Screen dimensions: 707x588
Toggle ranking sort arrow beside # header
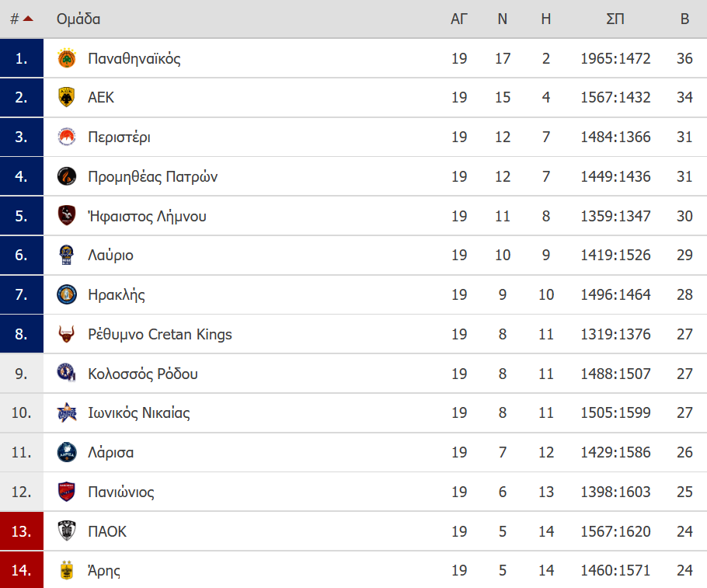point(28,19)
